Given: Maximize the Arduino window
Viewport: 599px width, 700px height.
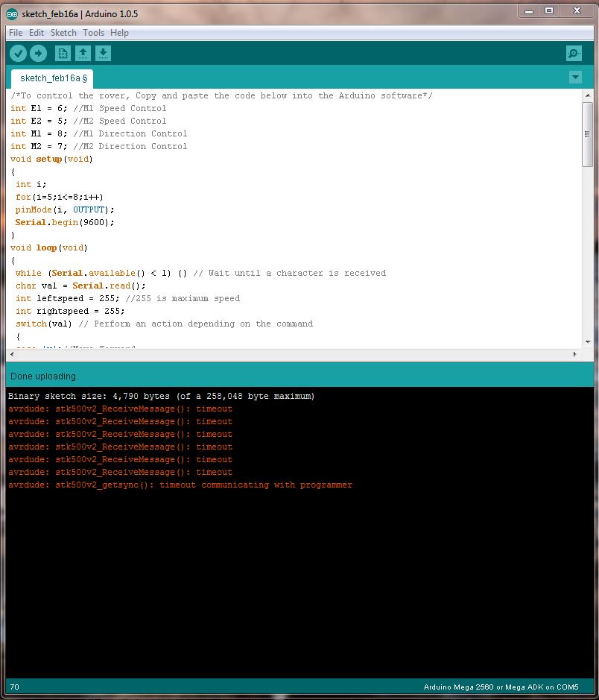Looking at the screenshot, I should pos(549,11).
